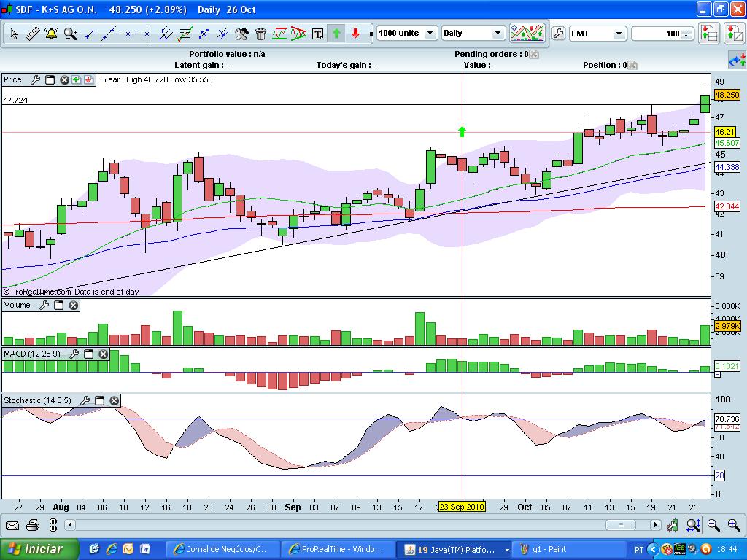Click the envelope email chart icon
The width and height of the screenshot is (747, 560).
[x=12, y=525]
